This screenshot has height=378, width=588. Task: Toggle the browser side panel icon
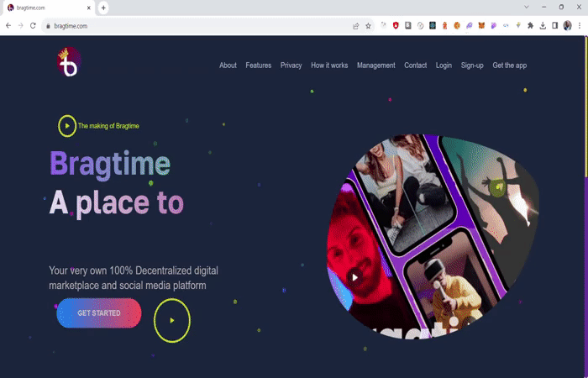tap(555, 25)
